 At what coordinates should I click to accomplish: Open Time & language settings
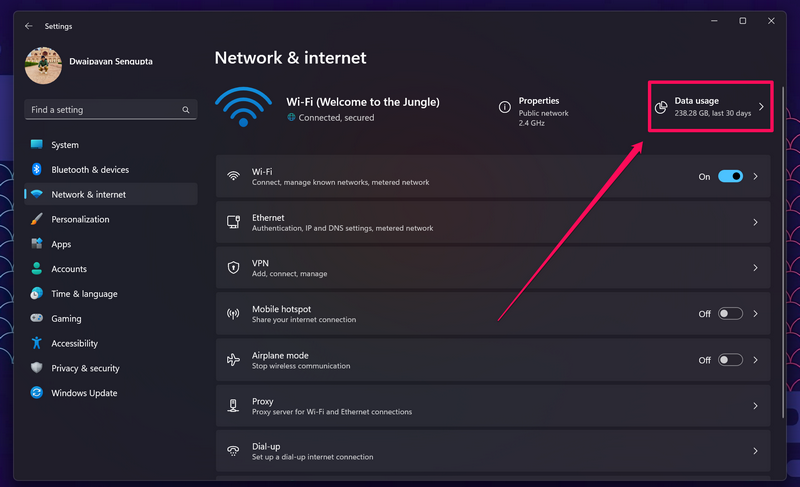tap(84, 294)
